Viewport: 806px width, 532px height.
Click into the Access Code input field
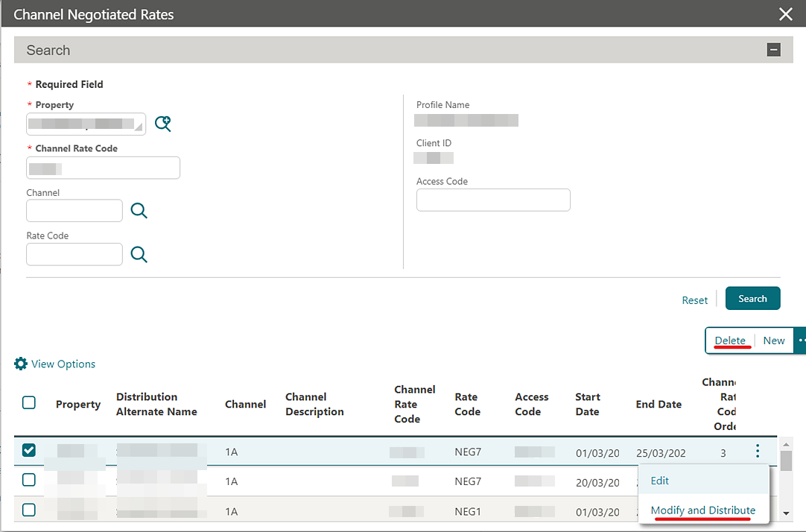click(x=493, y=200)
